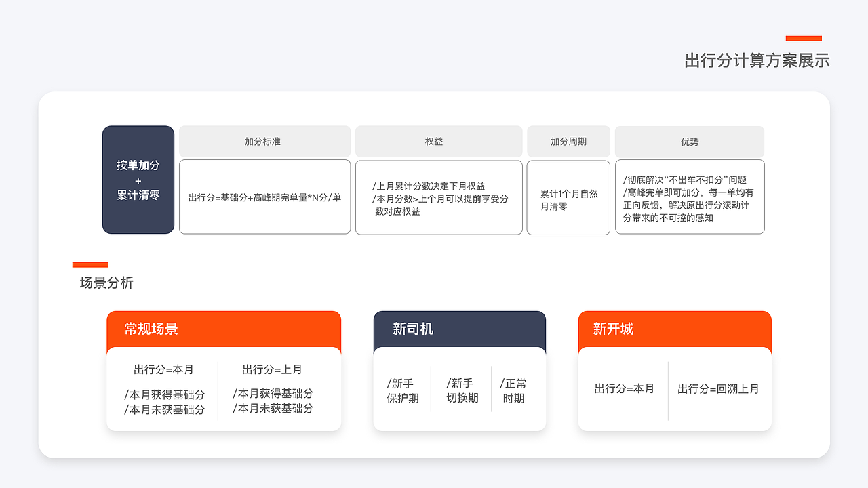868x488 pixels.
Task: Select the 上月累计分数决定下月权益 text box
Action: coord(439,197)
